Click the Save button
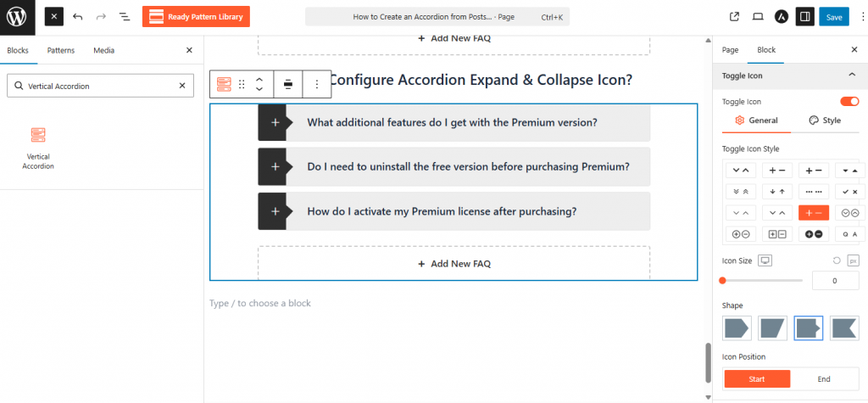This screenshot has width=868, height=403. pyautogui.click(x=834, y=17)
